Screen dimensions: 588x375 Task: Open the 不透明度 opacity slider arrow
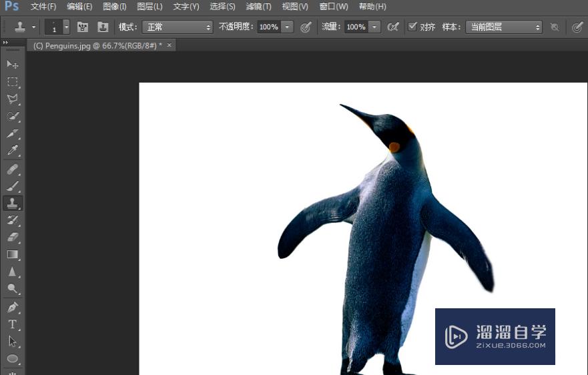(x=287, y=27)
